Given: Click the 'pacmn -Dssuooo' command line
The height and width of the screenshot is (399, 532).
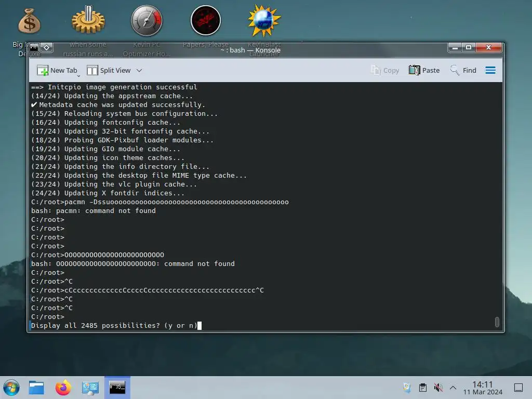Looking at the screenshot, I should point(160,202).
